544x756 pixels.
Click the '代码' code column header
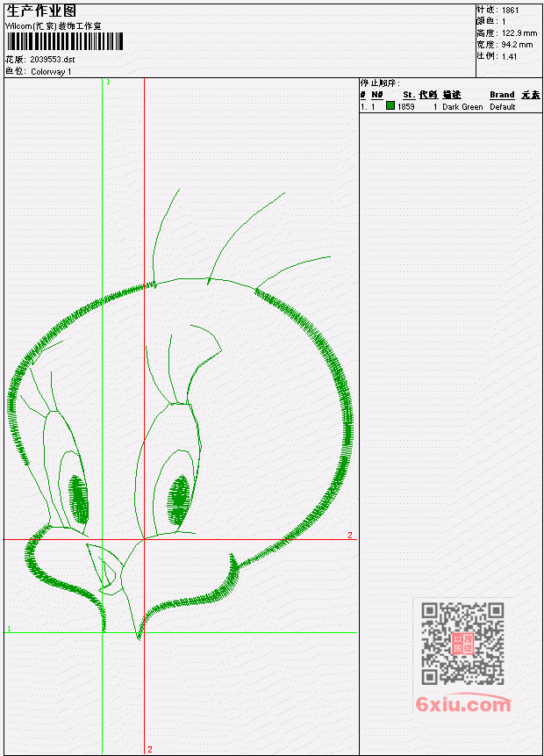click(x=428, y=95)
